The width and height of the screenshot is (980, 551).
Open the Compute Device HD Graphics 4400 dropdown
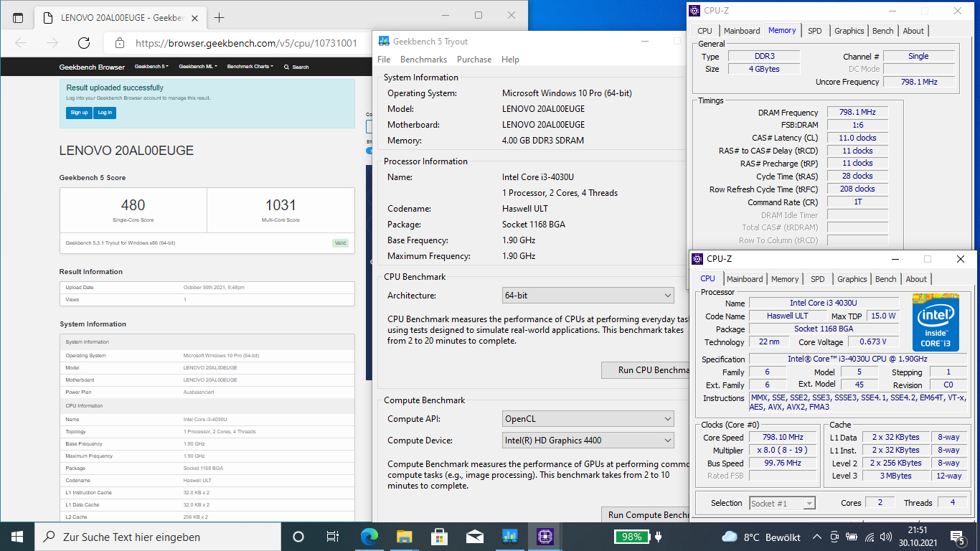tap(588, 441)
